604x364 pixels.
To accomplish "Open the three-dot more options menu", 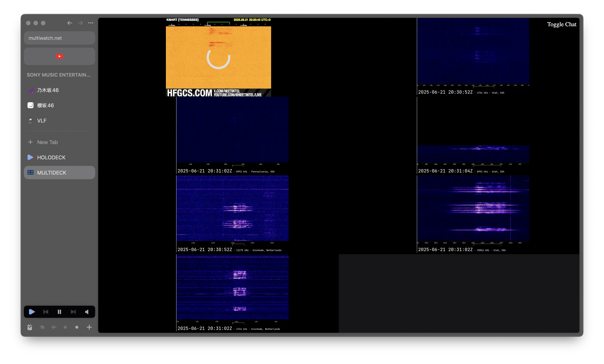I will point(91,23).
